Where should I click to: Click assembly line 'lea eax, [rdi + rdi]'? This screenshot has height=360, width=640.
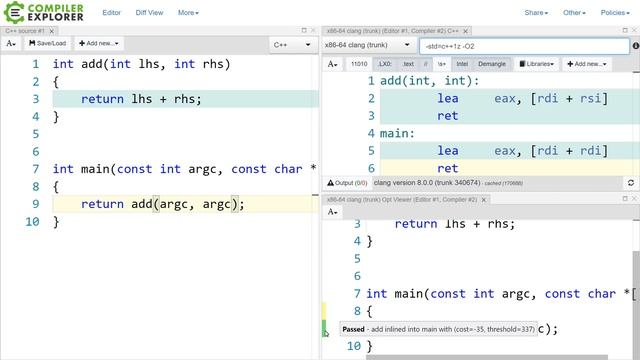522,151
